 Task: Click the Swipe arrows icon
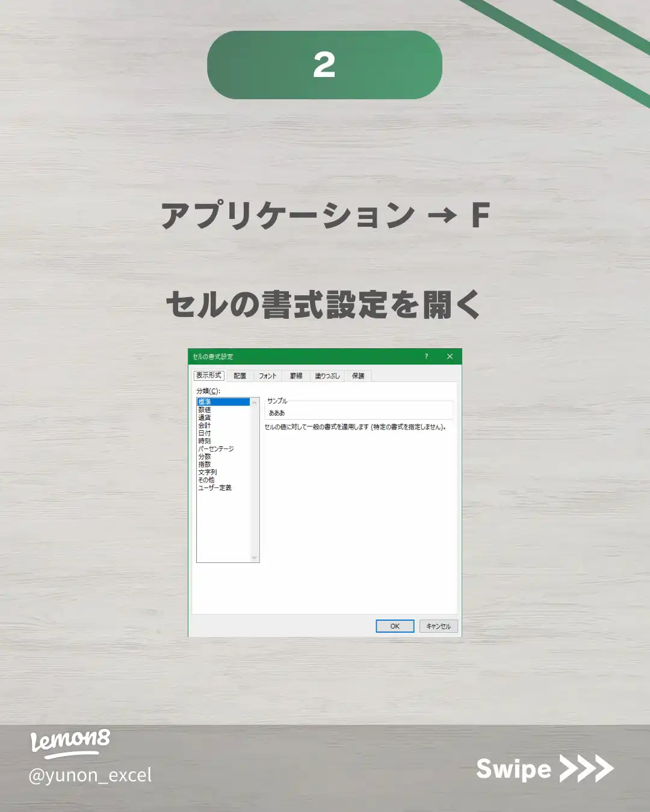click(586, 769)
